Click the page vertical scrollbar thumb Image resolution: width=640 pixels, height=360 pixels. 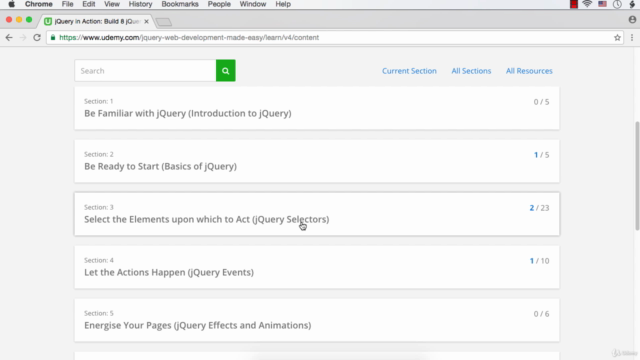637,176
